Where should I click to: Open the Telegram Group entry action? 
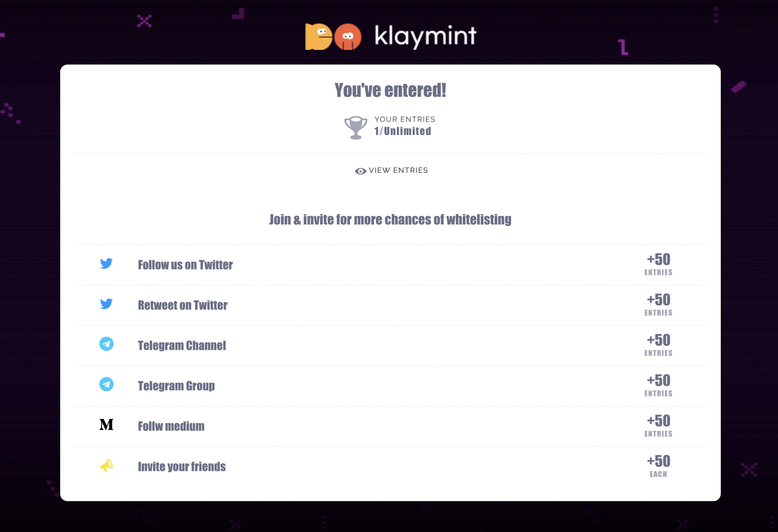[390, 386]
